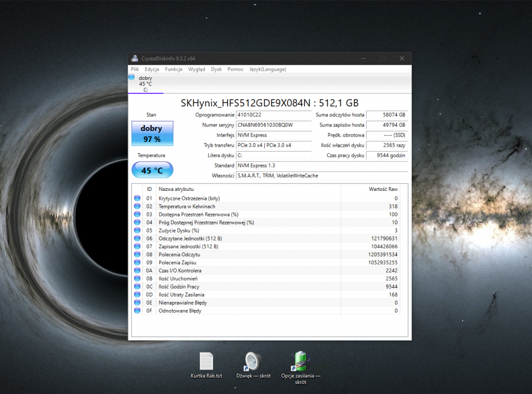
Task: Click the CrystalDiskInfo icon in the title bar
Action: click(x=135, y=58)
